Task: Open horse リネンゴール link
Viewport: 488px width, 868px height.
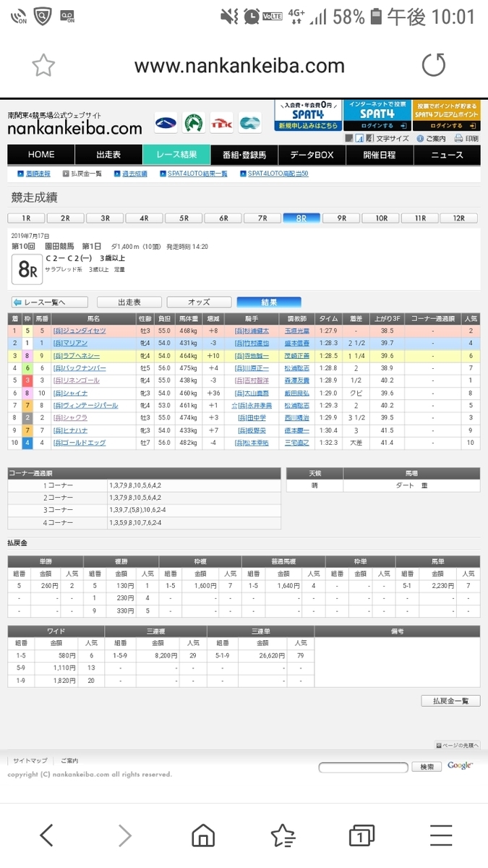Action: point(76,380)
